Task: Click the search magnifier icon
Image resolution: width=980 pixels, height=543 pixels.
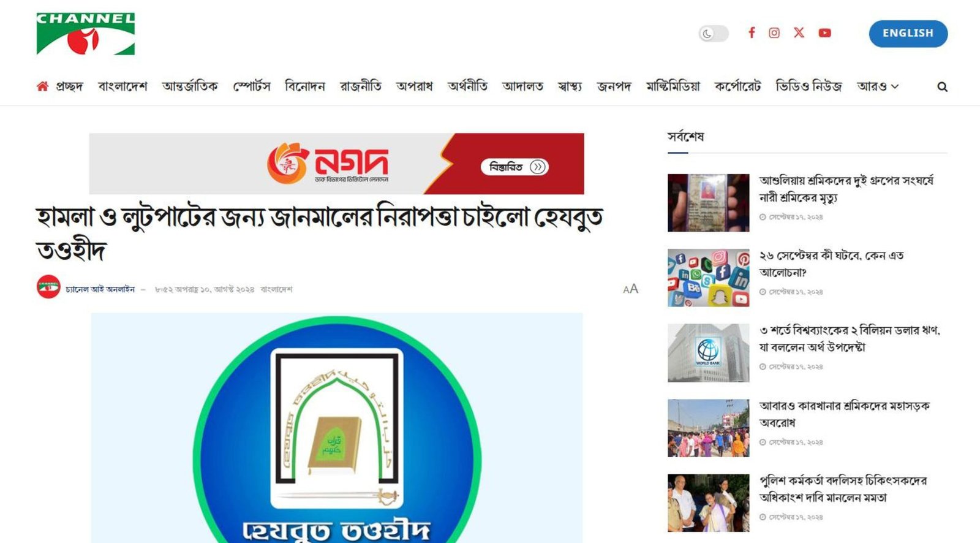Action: (x=942, y=87)
